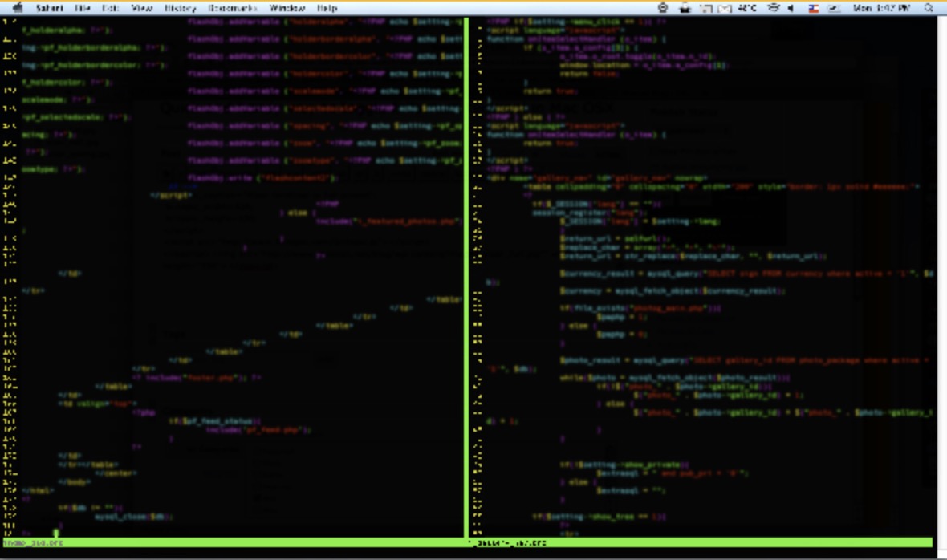Open the File menu

(x=82, y=8)
